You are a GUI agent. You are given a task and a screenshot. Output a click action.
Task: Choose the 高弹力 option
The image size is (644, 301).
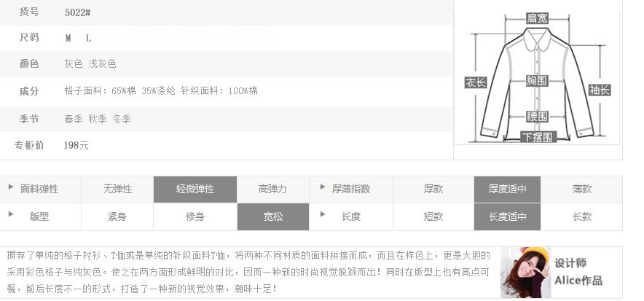(x=272, y=189)
